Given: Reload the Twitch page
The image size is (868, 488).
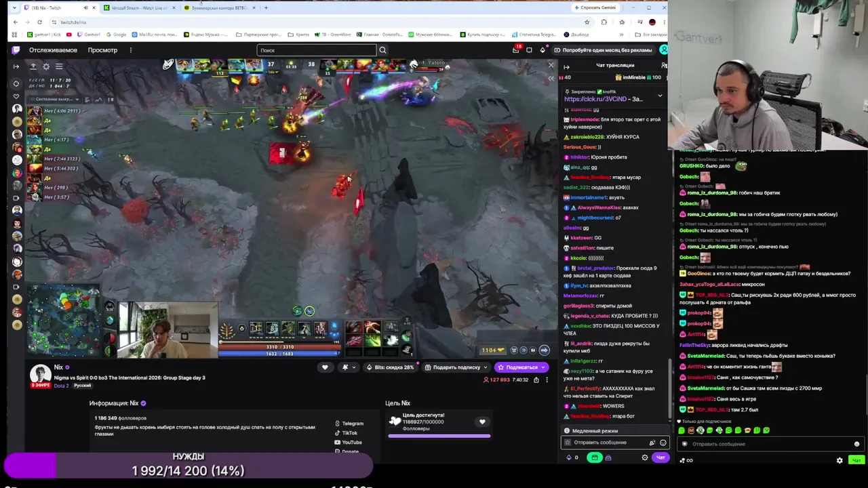Looking at the screenshot, I should pos(39,22).
